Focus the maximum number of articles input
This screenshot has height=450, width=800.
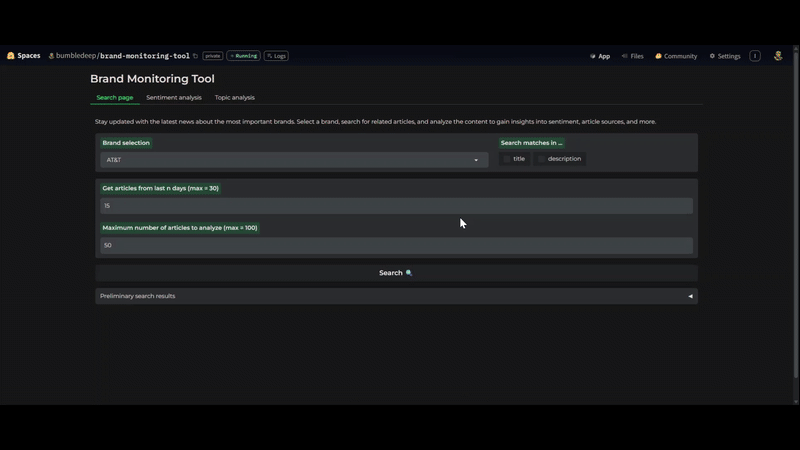[396, 245]
